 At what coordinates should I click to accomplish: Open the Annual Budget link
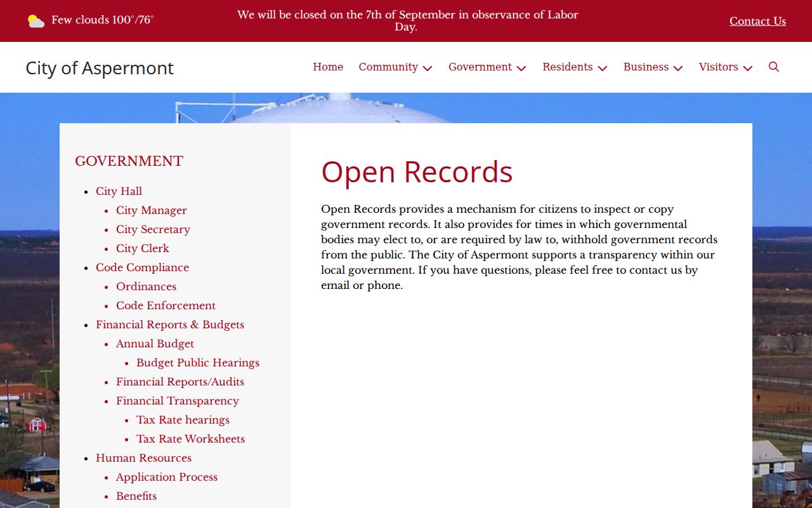[x=155, y=344]
